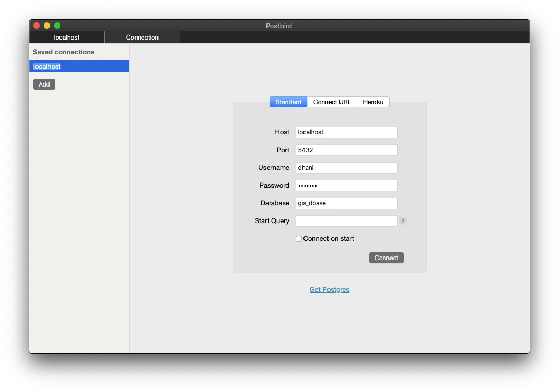Open the Connect URL tab

click(x=332, y=102)
